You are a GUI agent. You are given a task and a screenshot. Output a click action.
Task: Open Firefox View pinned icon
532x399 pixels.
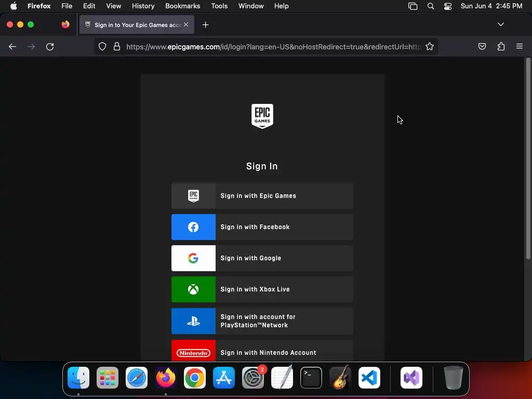click(x=65, y=24)
